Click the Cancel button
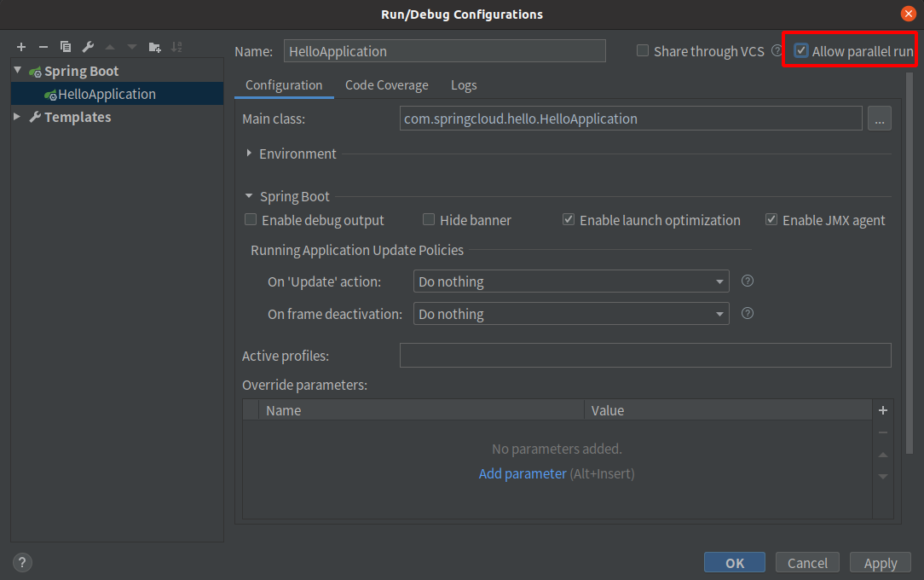 [807, 562]
